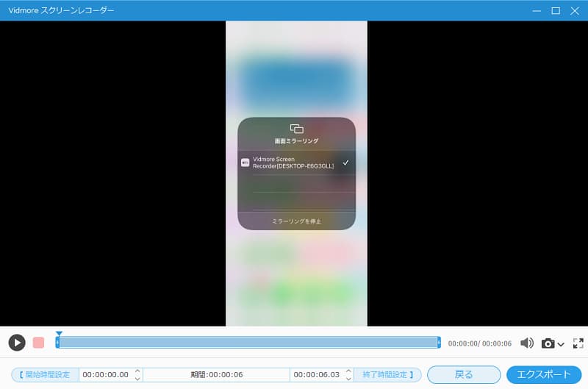Select Vidmore Screen Recorder device in preview
588x389 pixels.
pos(297,163)
